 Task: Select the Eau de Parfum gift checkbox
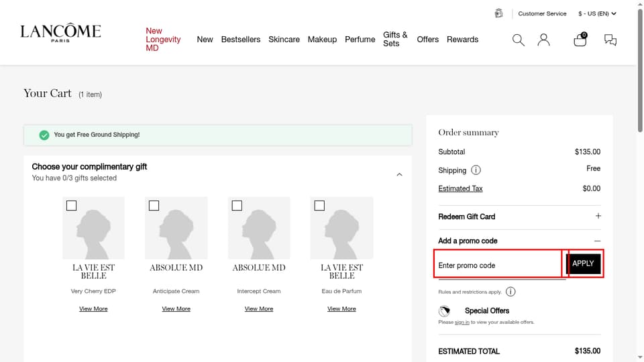tap(319, 206)
